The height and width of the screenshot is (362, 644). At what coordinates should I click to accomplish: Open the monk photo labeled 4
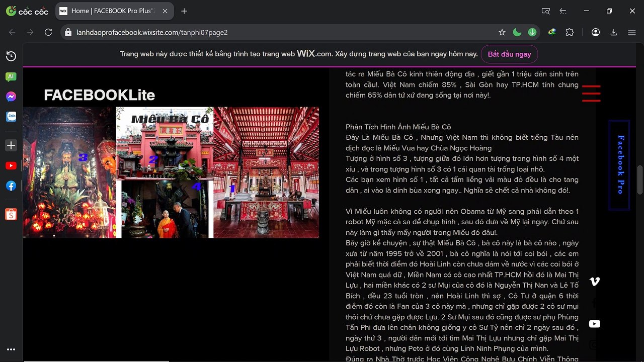pos(165,209)
